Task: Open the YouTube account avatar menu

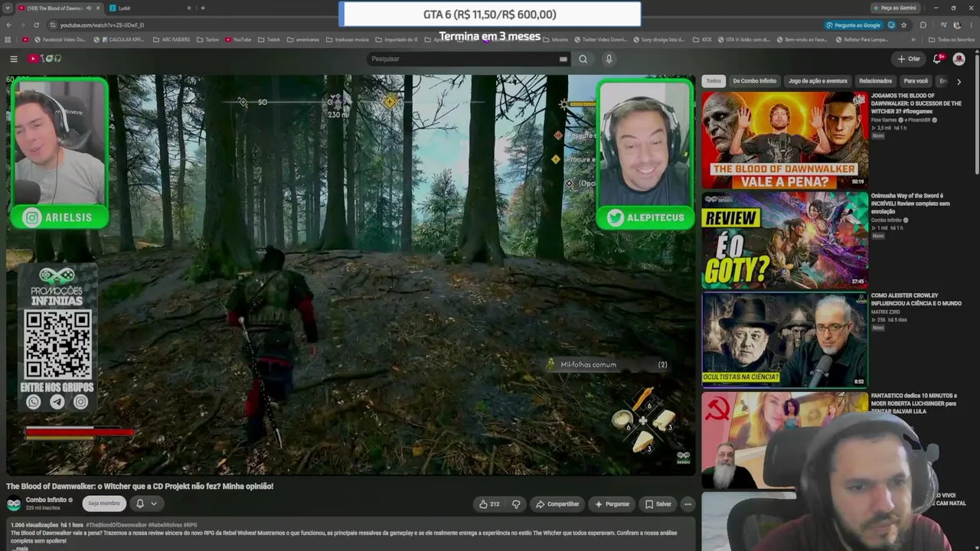Action: (959, 59)
